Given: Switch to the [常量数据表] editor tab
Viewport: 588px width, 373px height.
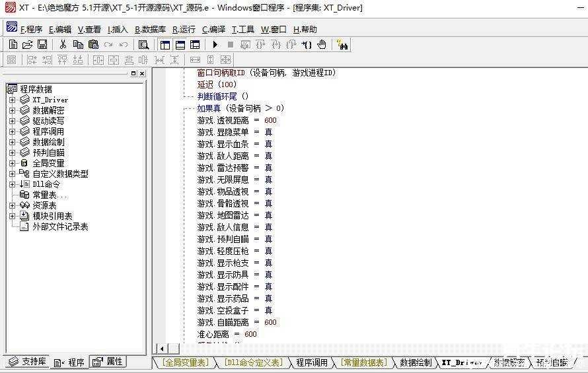Looking at the screenshot, I should (364, 362).
